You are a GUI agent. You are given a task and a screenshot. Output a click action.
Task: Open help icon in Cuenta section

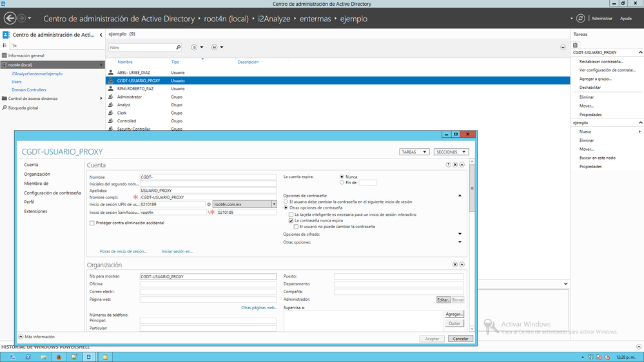pos(448,165)
